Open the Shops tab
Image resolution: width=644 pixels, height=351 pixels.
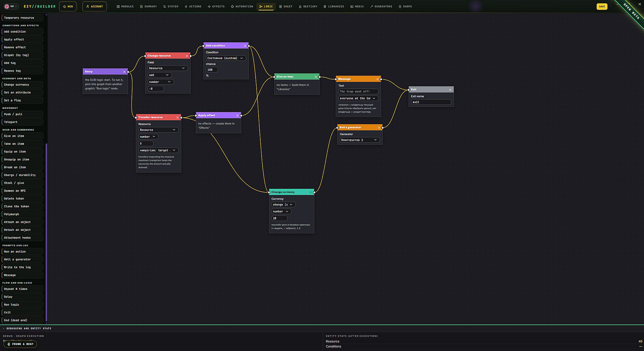coord(405,6)
